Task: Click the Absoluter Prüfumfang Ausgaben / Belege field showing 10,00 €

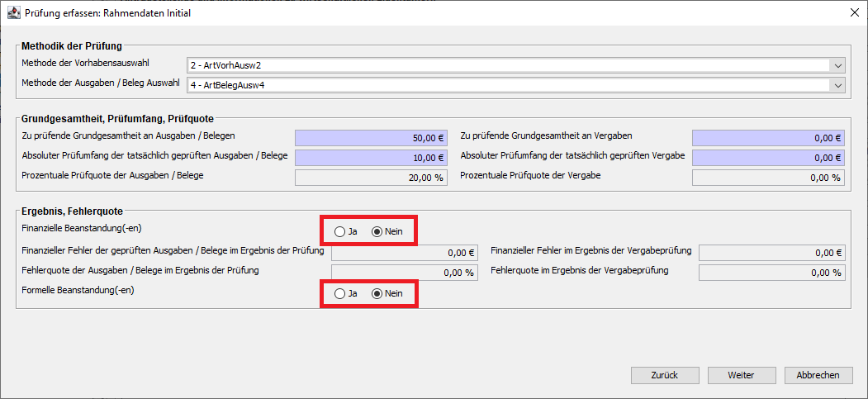Action: [x=371, y=158]
